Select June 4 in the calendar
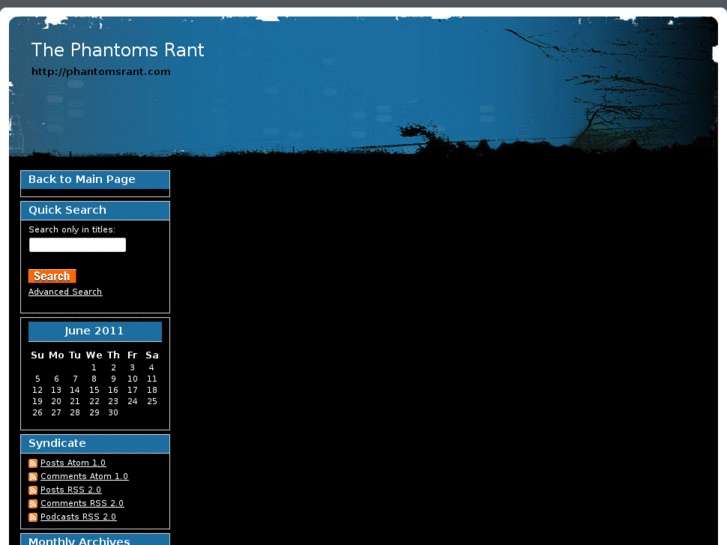Screen dimensions: 727x545 tap(151, 367)
